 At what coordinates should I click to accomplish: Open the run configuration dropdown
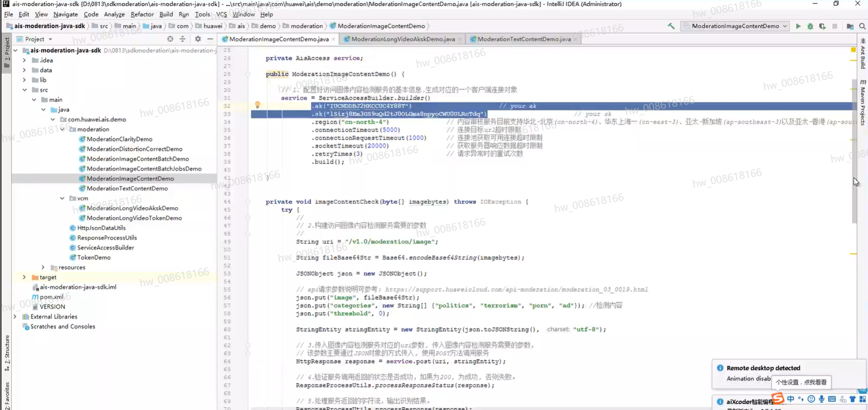[735, 26]
